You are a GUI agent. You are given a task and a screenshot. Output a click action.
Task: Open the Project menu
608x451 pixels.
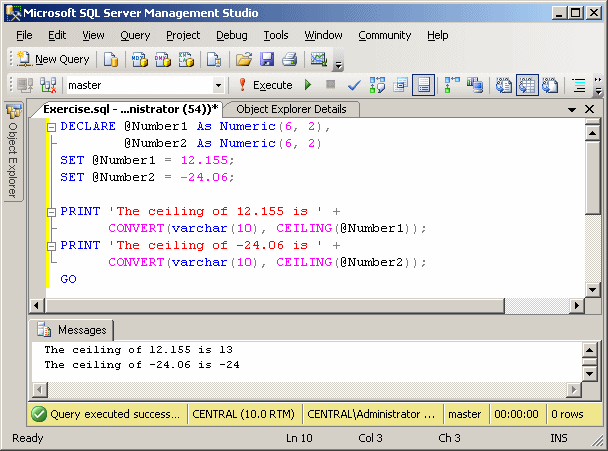(x=183, y=35)
